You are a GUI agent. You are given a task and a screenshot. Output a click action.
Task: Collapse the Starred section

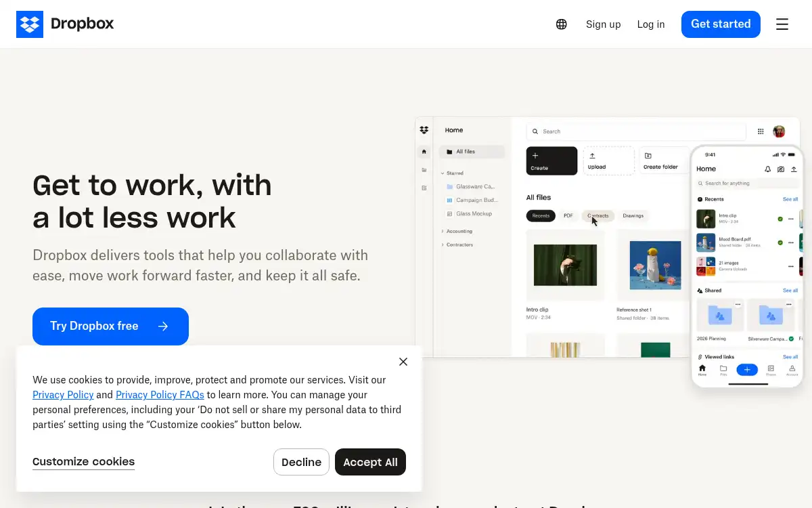point(443,173)
